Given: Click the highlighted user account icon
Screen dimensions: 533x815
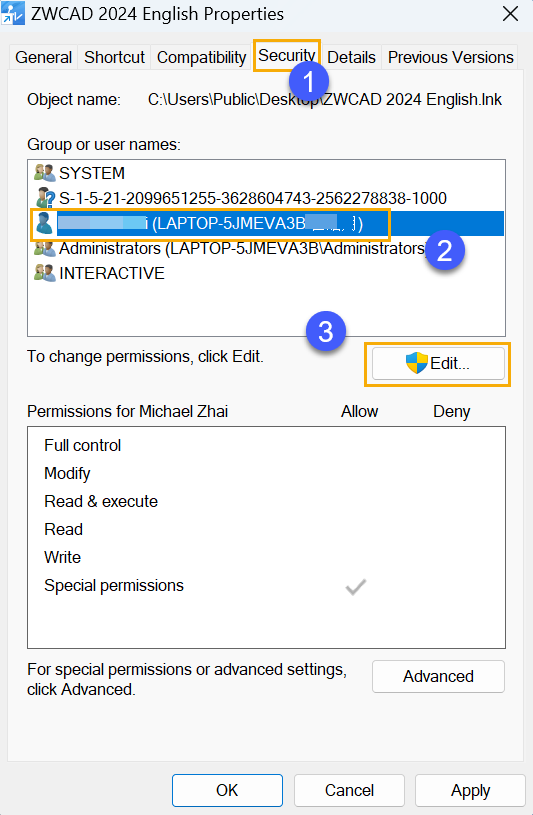Looking at the screenshot, I should click(x=44, y=224).
